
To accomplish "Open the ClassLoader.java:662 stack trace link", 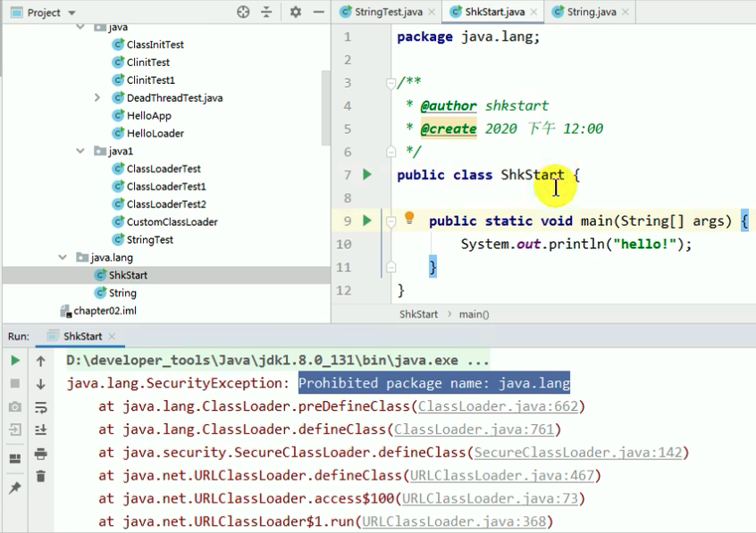I will (x=499, y=406).
